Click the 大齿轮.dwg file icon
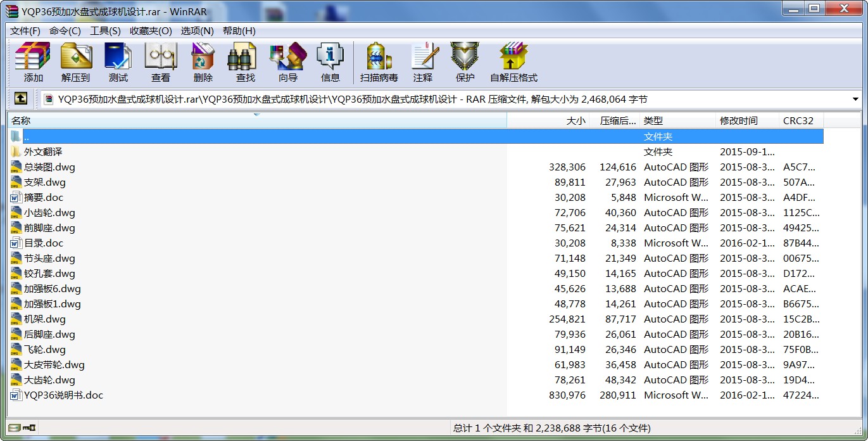 (x=16, y=380)
